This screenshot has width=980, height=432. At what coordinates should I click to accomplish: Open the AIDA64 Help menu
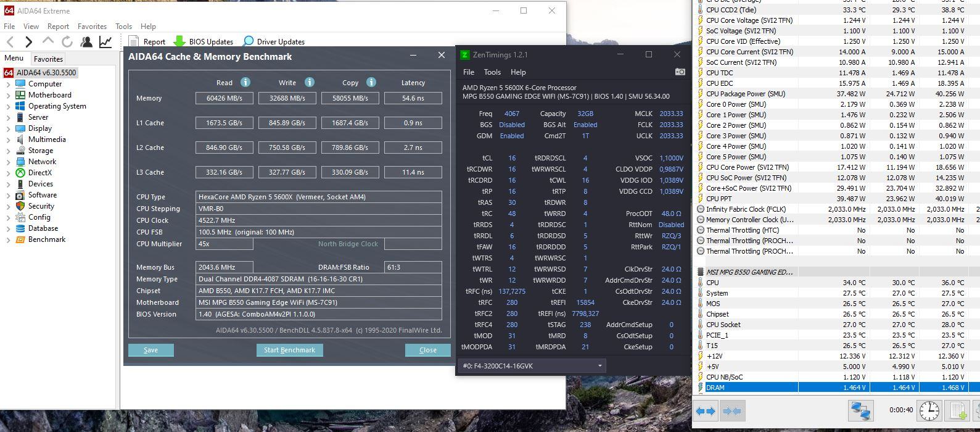point(148,27)
